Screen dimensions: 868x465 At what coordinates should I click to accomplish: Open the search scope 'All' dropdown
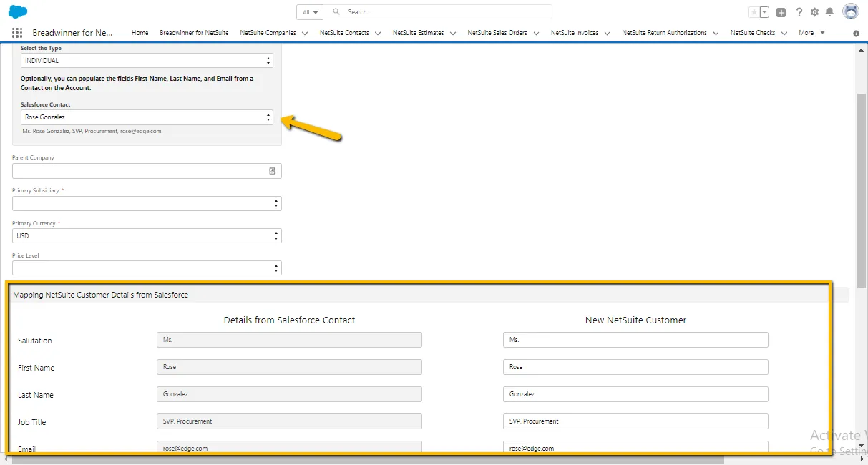click(x=311, y=12)
